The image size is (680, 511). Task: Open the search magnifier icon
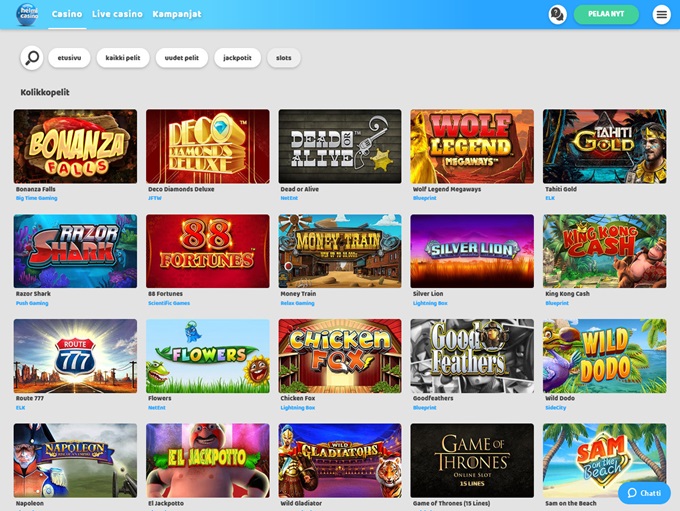tap(32, 58)
